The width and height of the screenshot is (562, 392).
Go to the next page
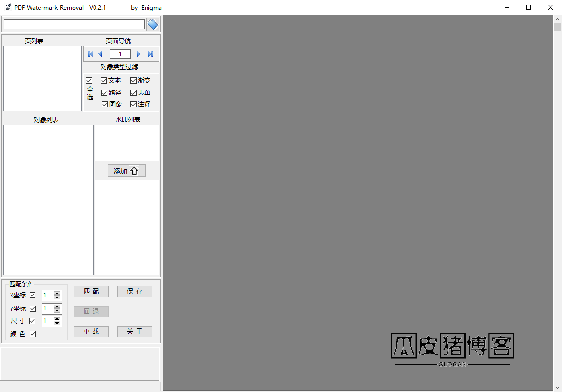tap(139, 54)
